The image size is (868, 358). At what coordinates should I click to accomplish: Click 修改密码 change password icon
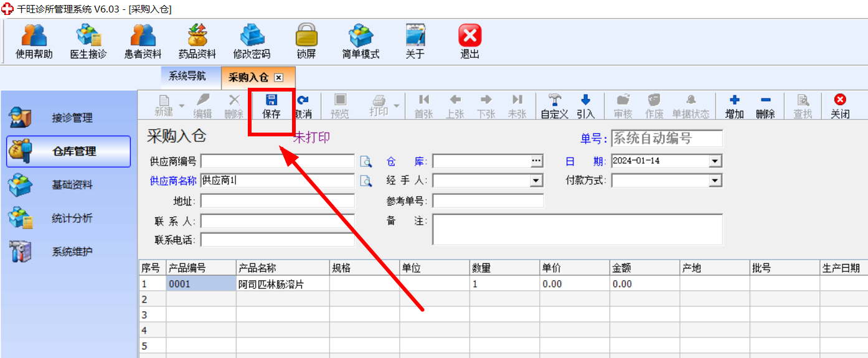pos(252,41)
